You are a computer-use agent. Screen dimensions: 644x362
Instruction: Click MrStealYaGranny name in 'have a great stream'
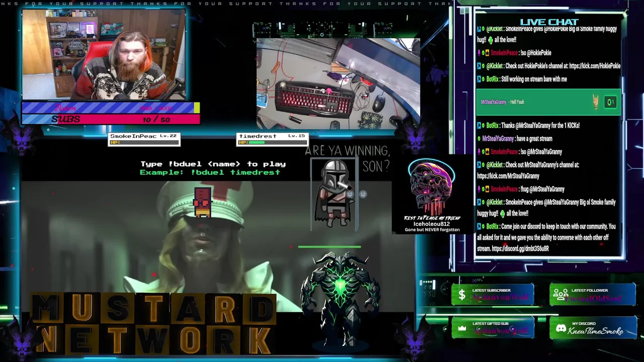(498, 139)
